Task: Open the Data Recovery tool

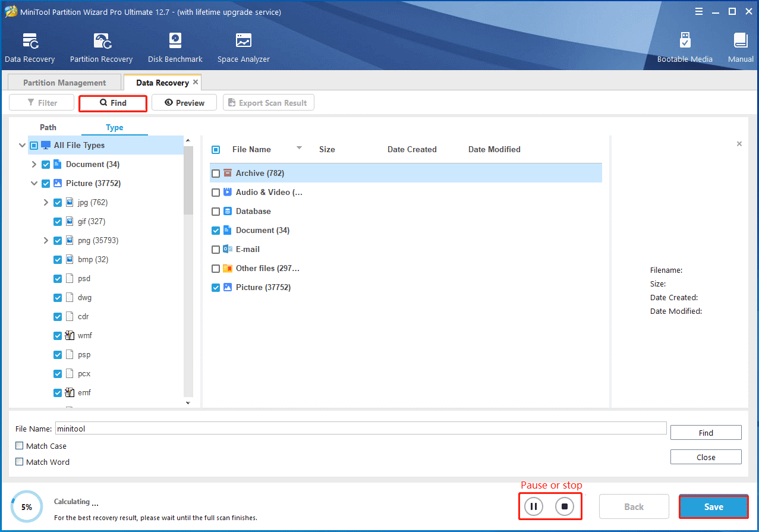Action: (30, 48)
